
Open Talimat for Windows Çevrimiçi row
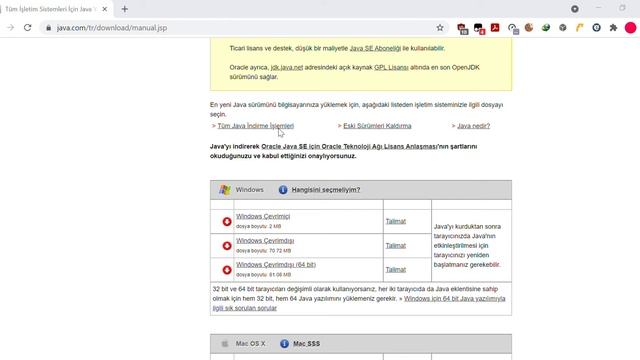[x=396, y=221]
